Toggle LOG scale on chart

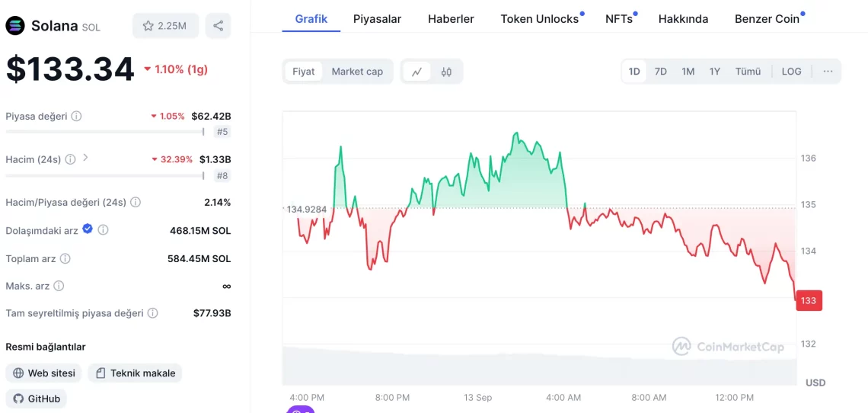click(791, 72)
